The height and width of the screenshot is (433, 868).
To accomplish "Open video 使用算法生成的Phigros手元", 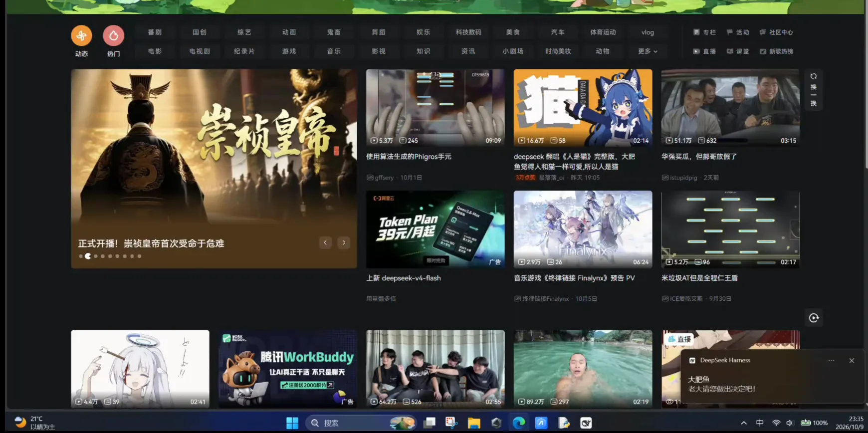I will (x=409, y=157).
